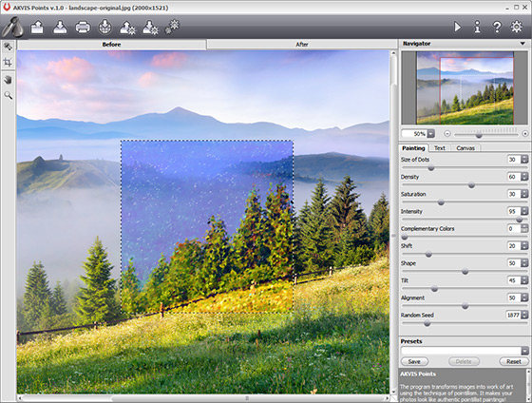The height and width of the screenshot is (403, 532).
Task: Click the Complementary Colors slider handle
Action: coord(405,237)
